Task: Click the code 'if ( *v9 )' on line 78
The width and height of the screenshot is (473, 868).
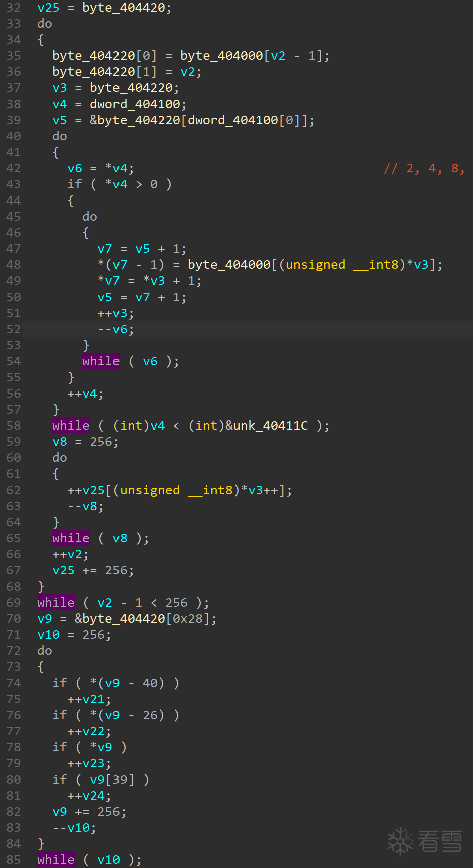Action: 89,747
